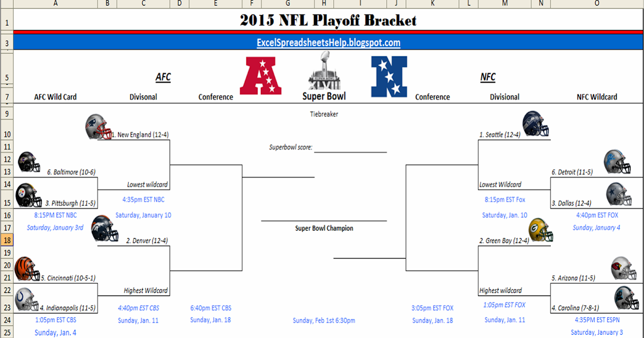Click the New England Patriots helmet icon
The height and width of the screenshot is (338, 644).
coord(99,127)
